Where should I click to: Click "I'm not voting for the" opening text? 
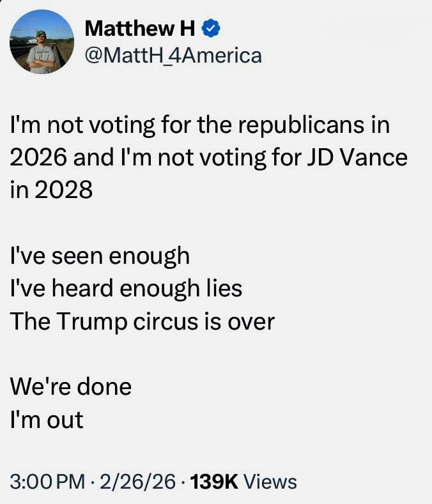pyautogui.click(x=115, y=124)
